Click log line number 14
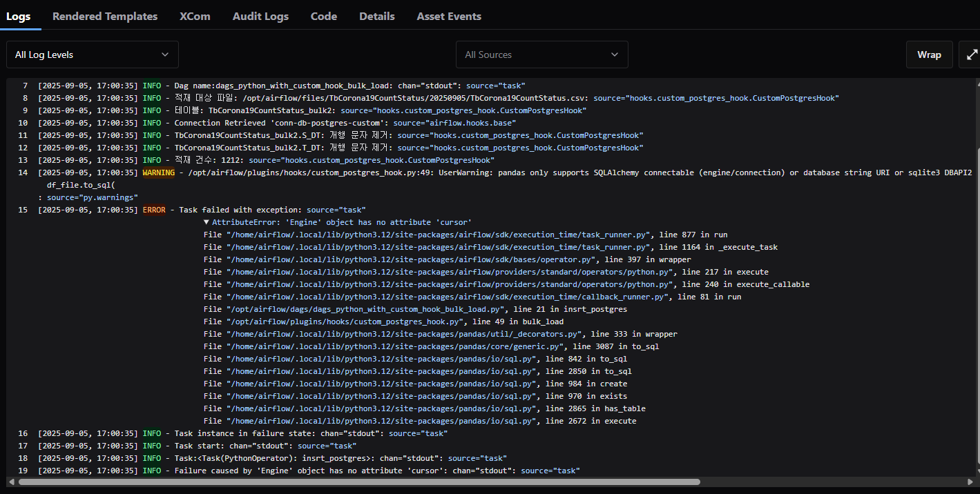Screen dimensions: 980x494 [23, 172]
